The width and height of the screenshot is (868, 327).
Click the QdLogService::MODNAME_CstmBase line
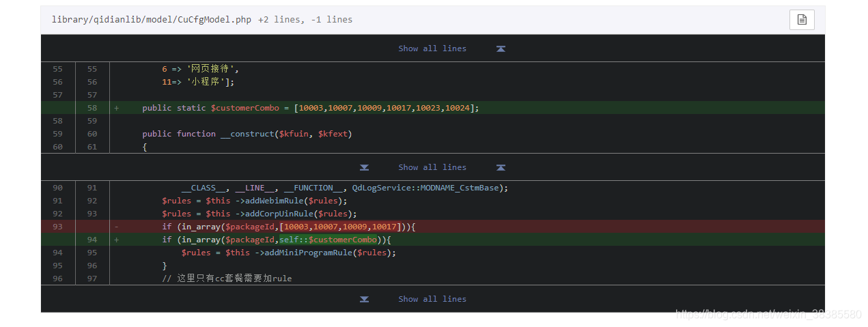pyautogui.click(x=433, y=188)
